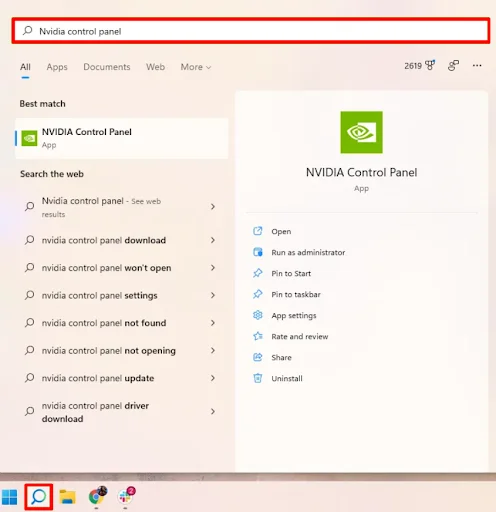This screenshot has width=496, height=512.
Task: Select nvidia control panel driver download suggestion
Action: pos(122,412)
